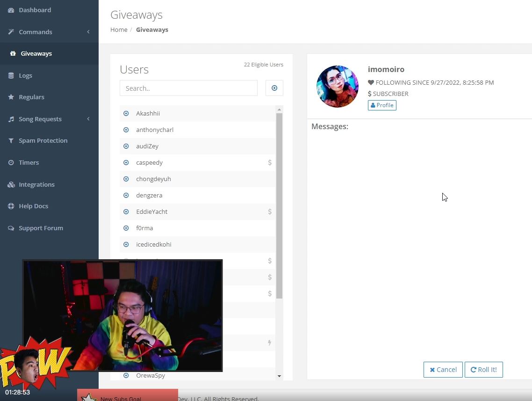
Task: Toggle the target icon for EddieYacht
Action: click(126, 211)
